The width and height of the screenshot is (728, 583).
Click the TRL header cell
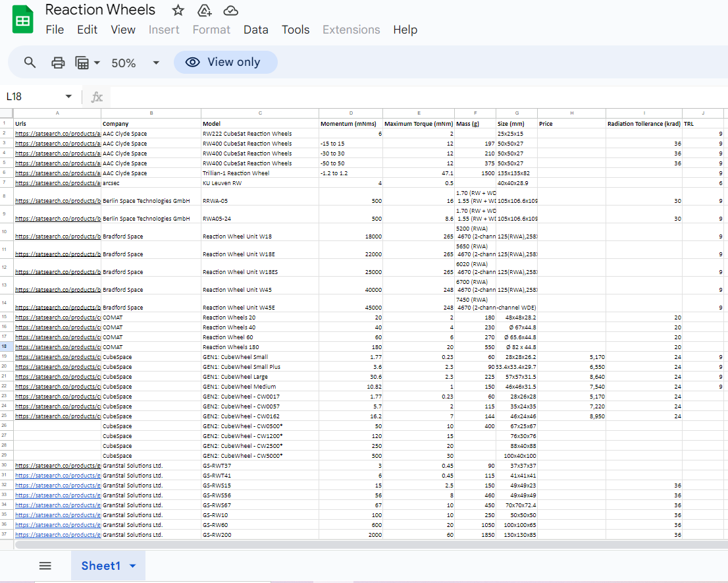(703, 124)
